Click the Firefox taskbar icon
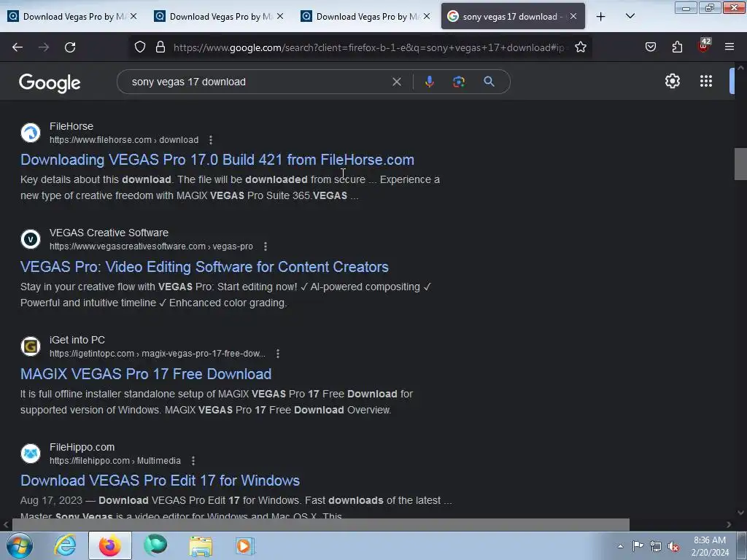The image size is (747, 560). pyautogui.click(x=110, y=545)
